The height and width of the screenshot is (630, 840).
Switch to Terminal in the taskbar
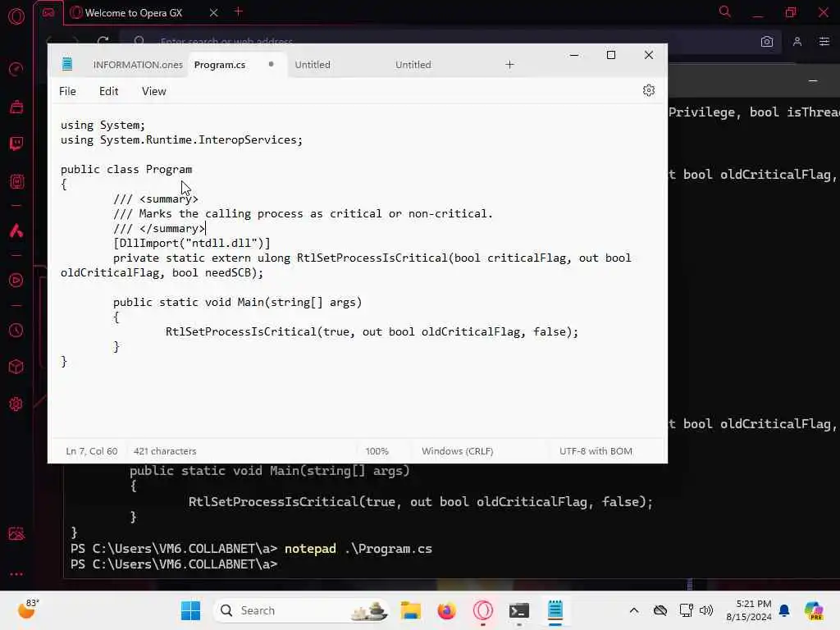[519, 610]
